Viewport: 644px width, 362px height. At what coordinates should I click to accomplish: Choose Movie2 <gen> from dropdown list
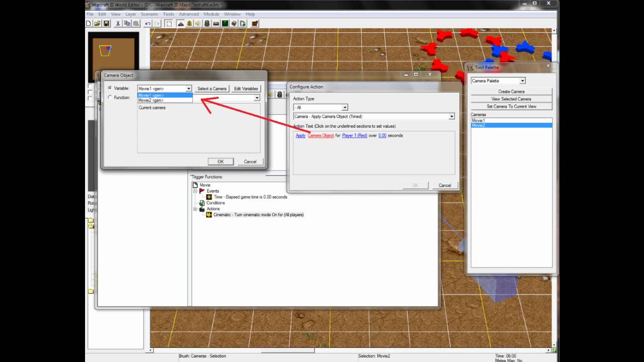coord(165,100)
